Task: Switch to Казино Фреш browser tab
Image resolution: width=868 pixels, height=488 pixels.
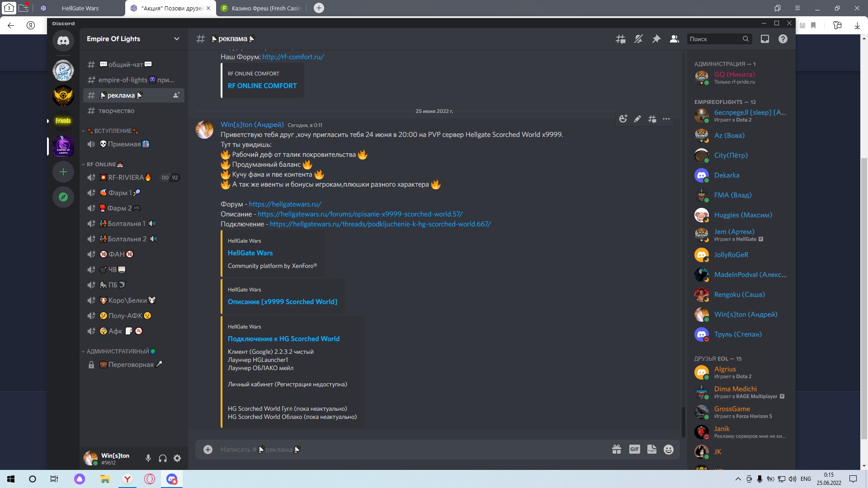Action: tap(262, 8)
